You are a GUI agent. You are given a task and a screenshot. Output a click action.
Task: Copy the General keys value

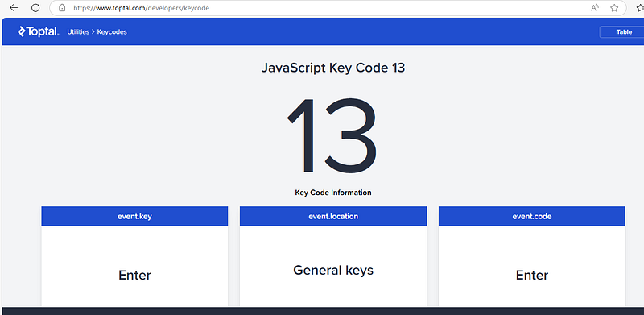click(333, 270)
